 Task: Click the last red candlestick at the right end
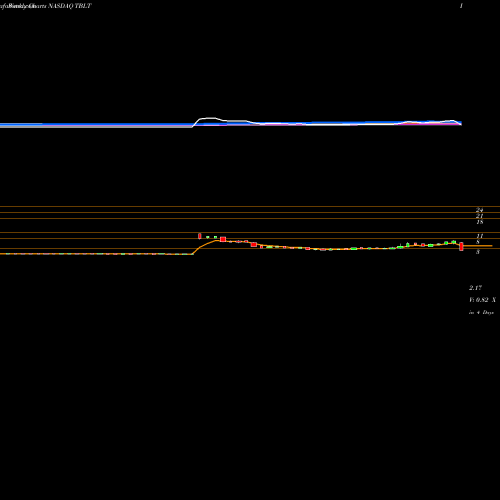point(461,247)
